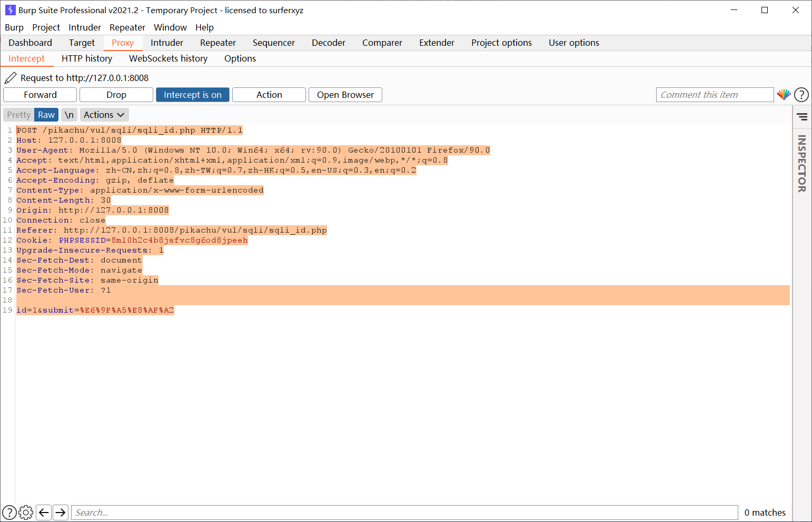
Task: Open the Sequencer tab
Action: (x=274, y=43)
